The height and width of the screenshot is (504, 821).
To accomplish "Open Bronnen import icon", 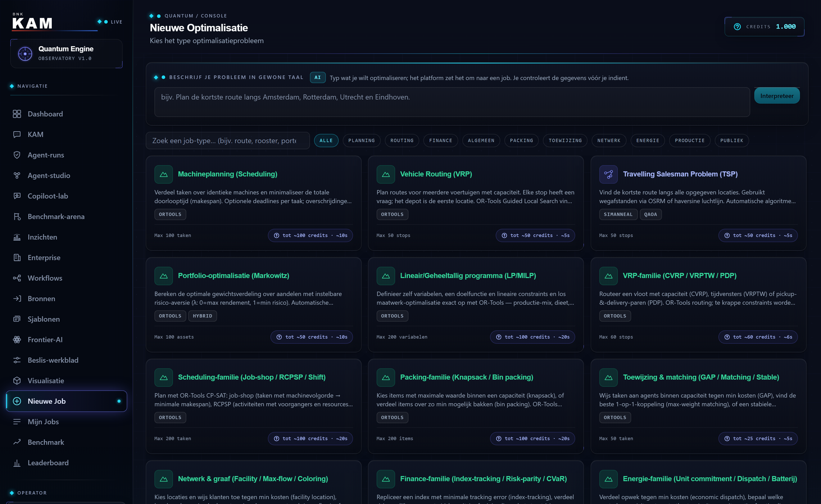I will [x=17, y=298].
